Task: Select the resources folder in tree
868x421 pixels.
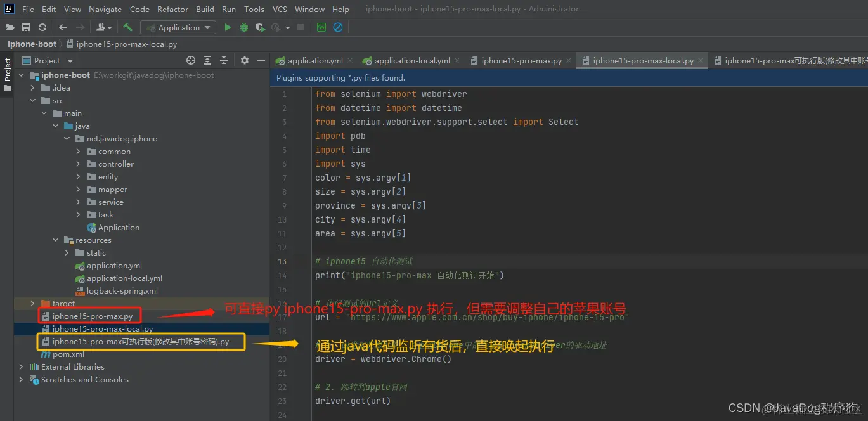Action: (93, 240)
